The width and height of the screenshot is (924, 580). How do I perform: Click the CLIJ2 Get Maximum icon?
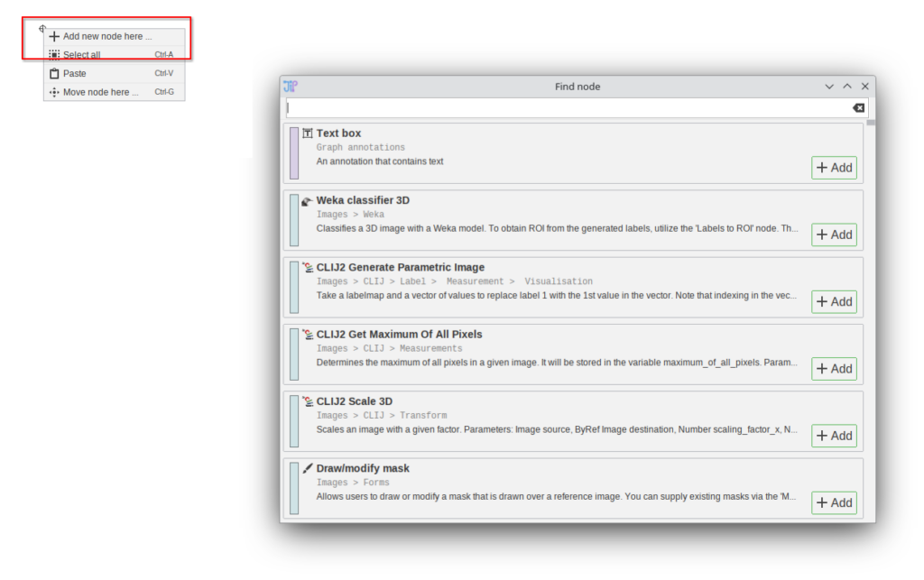[308, 335]
